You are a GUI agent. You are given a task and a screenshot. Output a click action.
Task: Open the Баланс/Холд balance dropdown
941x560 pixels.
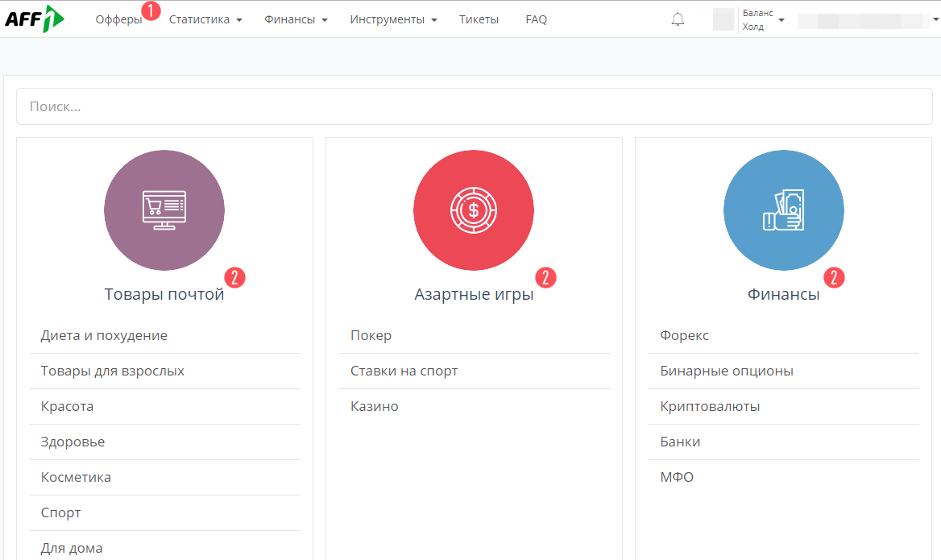(x=762, y=19)
